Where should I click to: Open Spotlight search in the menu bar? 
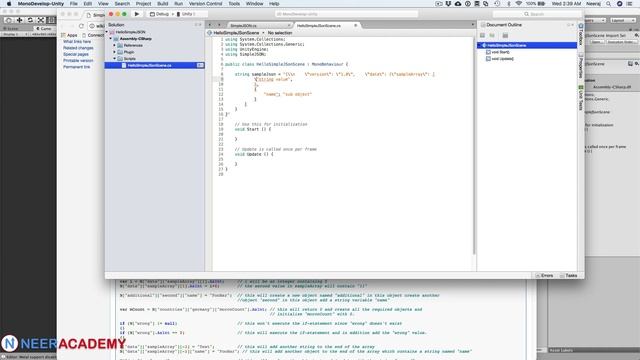click(x=609, y=4)
